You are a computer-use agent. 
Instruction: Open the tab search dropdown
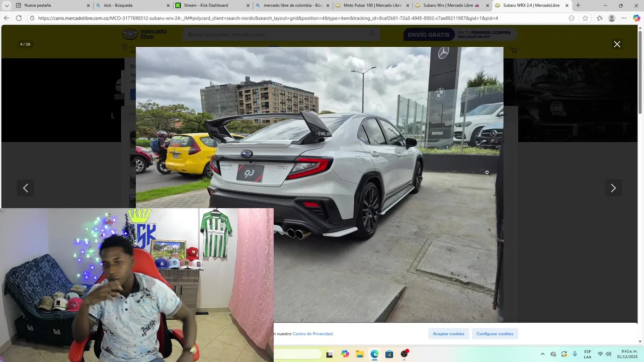[6, 6]
